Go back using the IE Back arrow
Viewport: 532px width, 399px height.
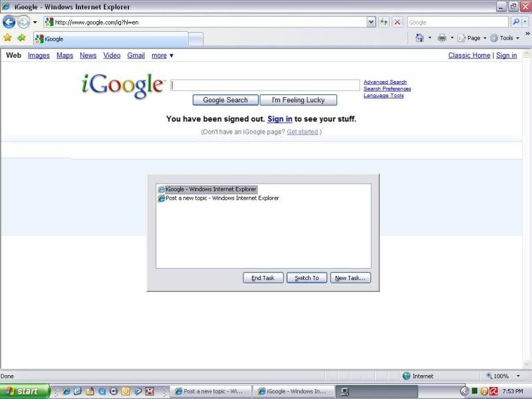pyautogui.click(x=9, y=23)
